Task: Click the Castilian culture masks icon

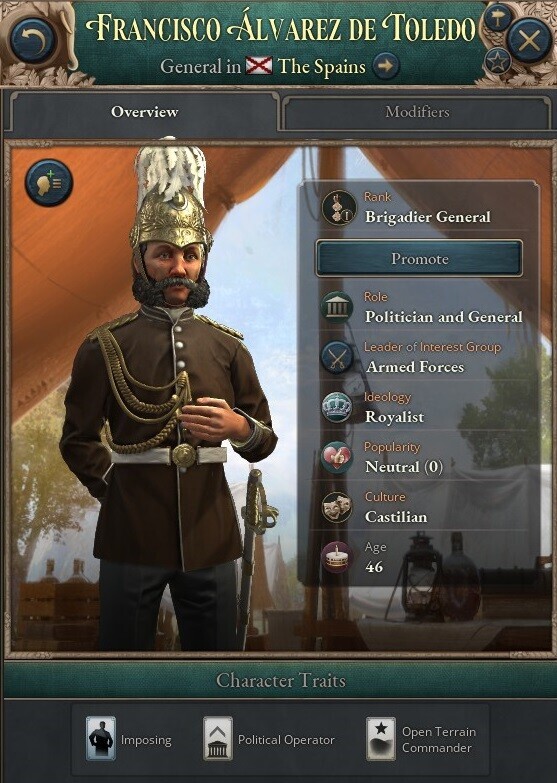Action: 338,507
